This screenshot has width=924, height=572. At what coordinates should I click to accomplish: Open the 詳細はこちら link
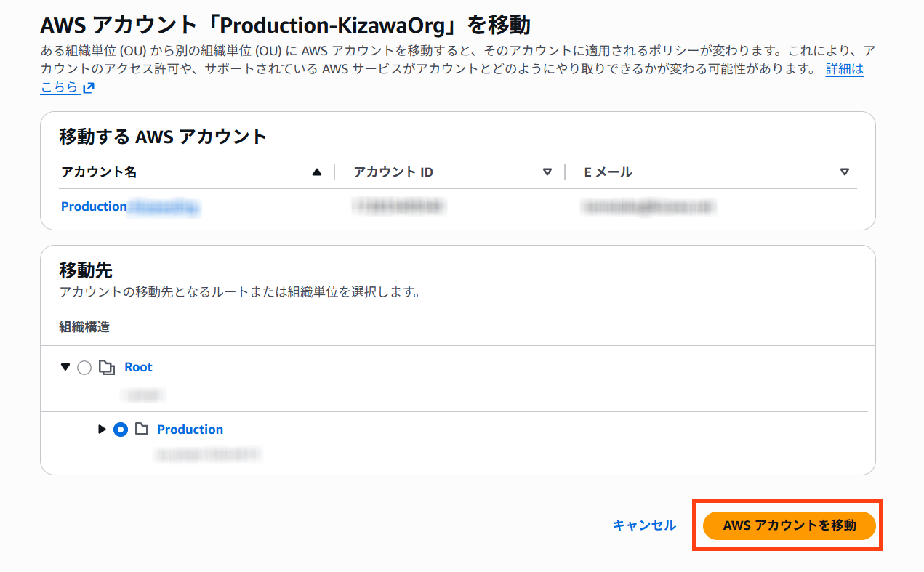coord(844,70)
